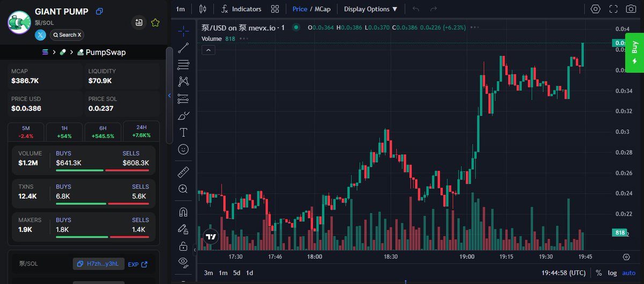Open timezone menu showing 19:44:58 (UTC)
The width and height of the screenshot is (644, 284).
[565, 273]
